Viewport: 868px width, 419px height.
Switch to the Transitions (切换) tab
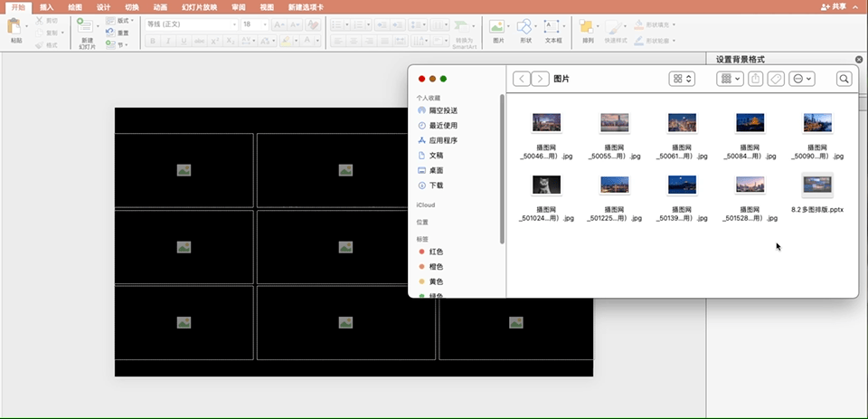click(132, 7)
